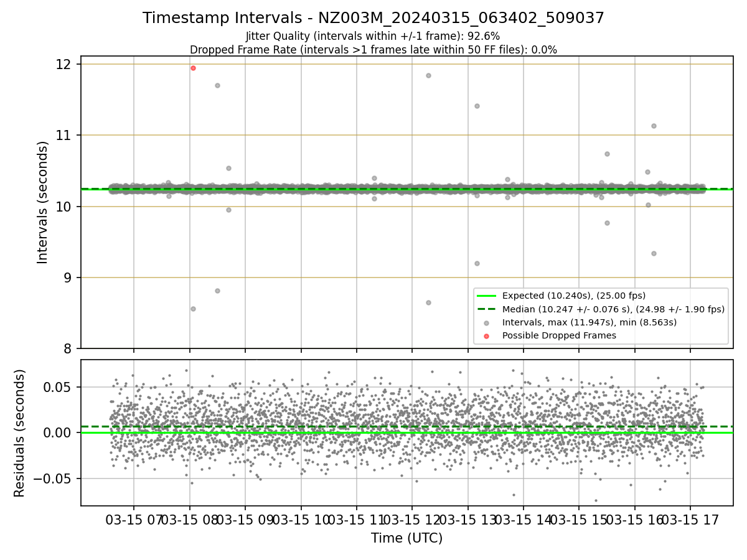Click the Time (UTC) x-axis label
The image size is (747, 560).
click(406, 538)
